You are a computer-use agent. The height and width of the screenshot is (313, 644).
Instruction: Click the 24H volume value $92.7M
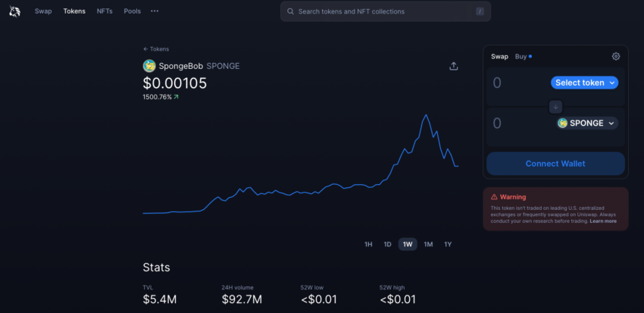(x=242, y=299)
